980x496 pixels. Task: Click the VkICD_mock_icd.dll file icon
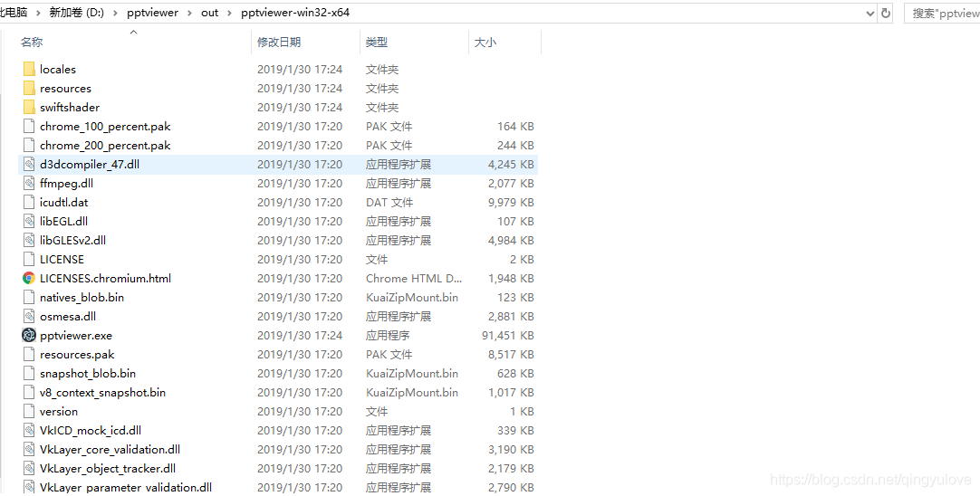click(29, 431)
